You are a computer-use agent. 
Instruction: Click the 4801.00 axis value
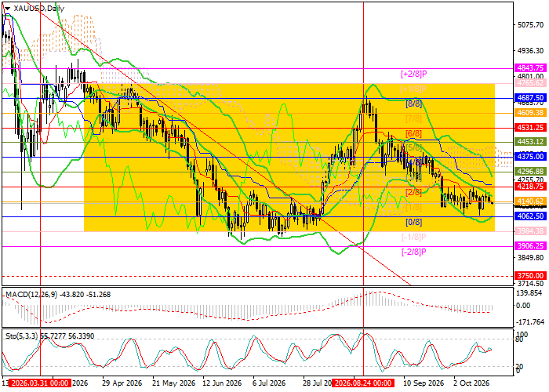coord(530,75)
